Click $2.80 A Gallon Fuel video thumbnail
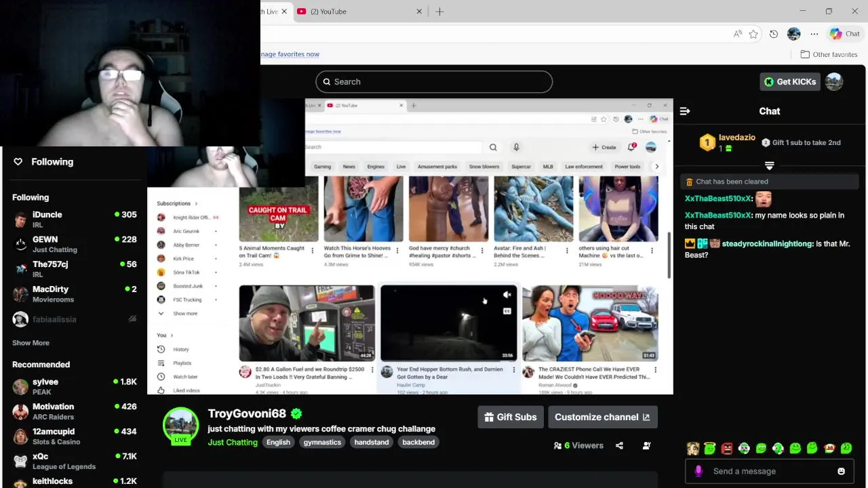 tap(307, 323)
